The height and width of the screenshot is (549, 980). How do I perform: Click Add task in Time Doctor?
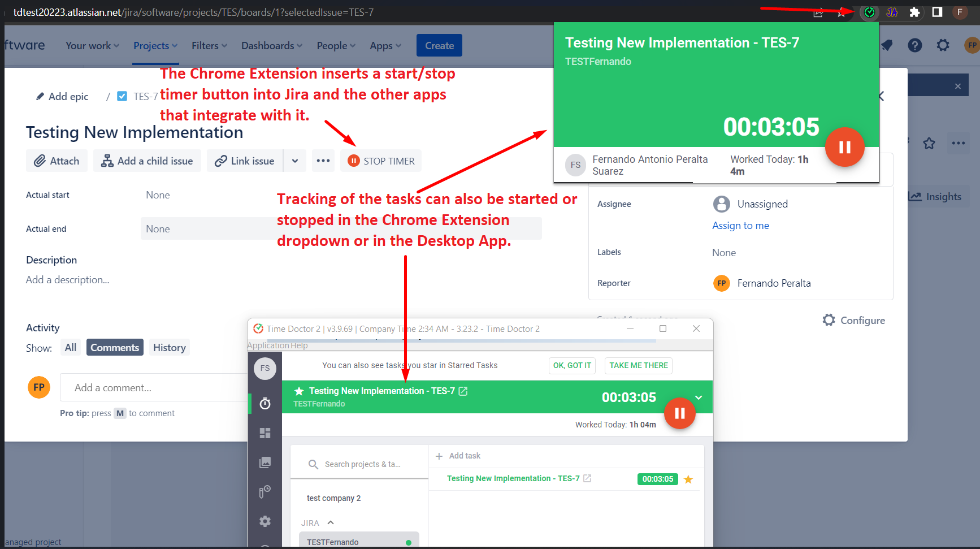[x=458, y=456]
